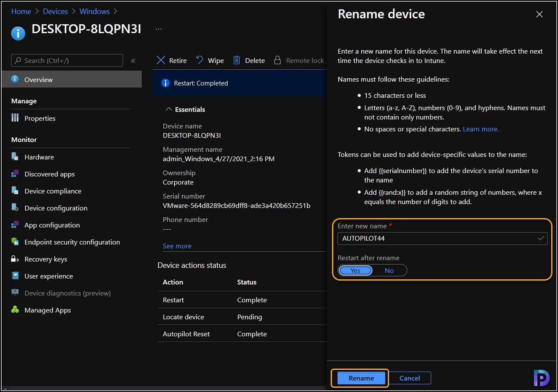Click the Retire toolbar label
558x392 pixels.
tap(178, 60)
